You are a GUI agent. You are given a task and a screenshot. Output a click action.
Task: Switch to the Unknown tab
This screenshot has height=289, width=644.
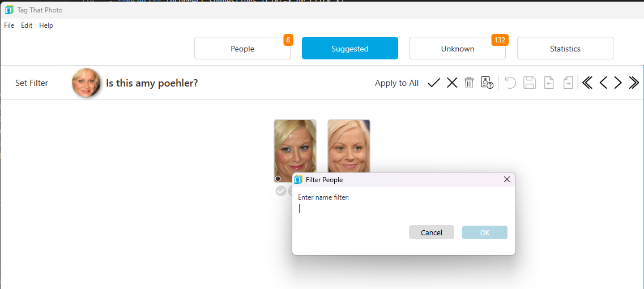458,49
